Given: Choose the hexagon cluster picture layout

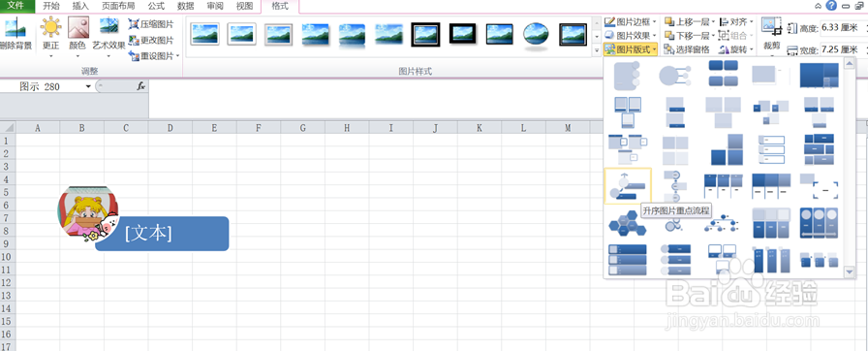Looking at the screenshot, I should click(x=628, y=224).
